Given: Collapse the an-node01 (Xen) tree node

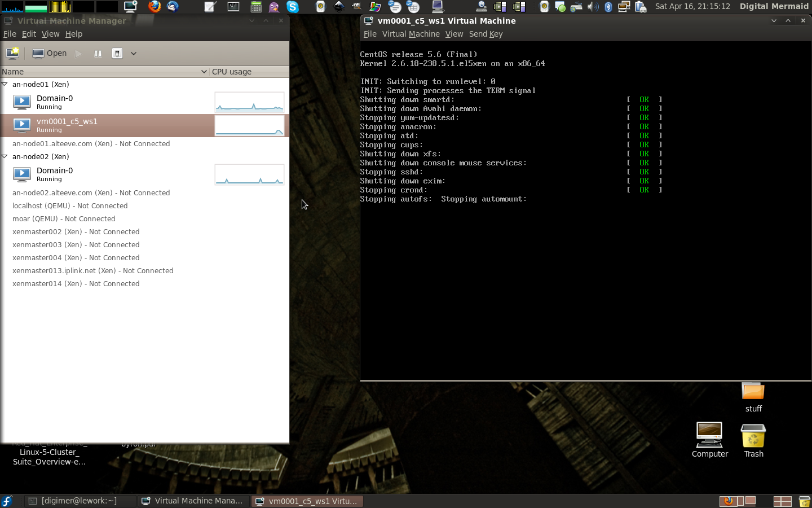Looking at the screenshot, I should tap(5, 84).
